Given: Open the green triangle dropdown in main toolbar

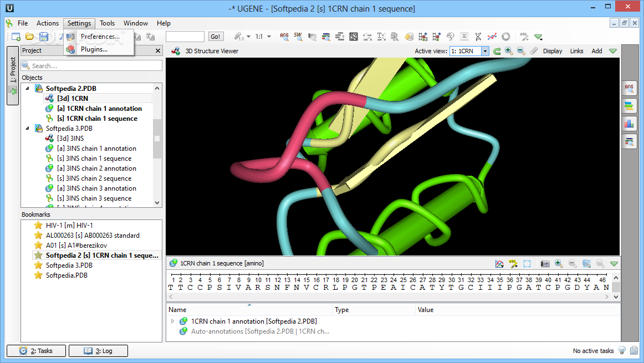Looking at the screenshot, I should click(539, 37).
